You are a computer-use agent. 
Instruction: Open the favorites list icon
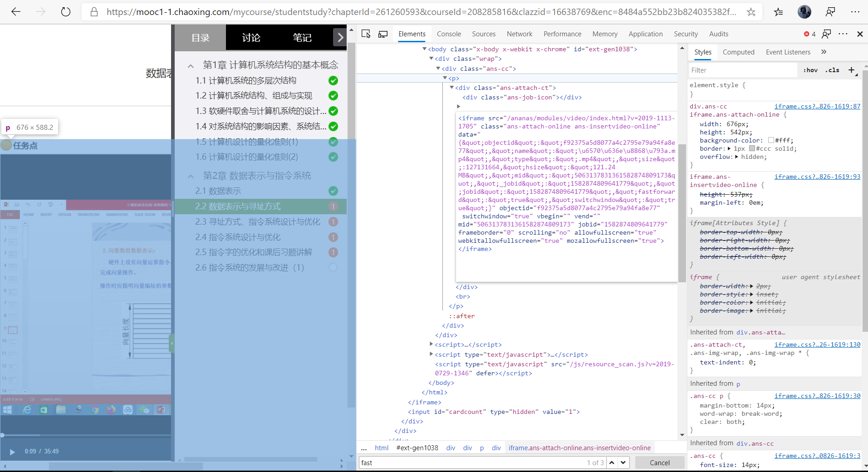click(x=779, y=12)
